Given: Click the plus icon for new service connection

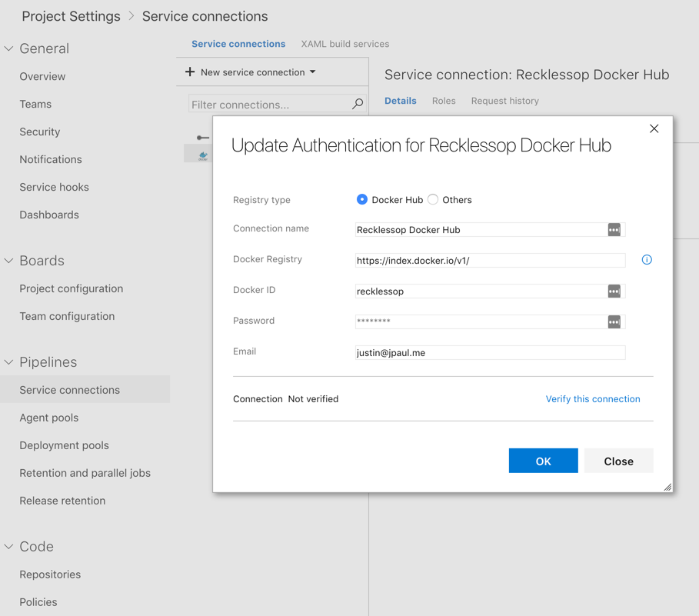Looking at the screenshot, I should click(x=190, y=72).
